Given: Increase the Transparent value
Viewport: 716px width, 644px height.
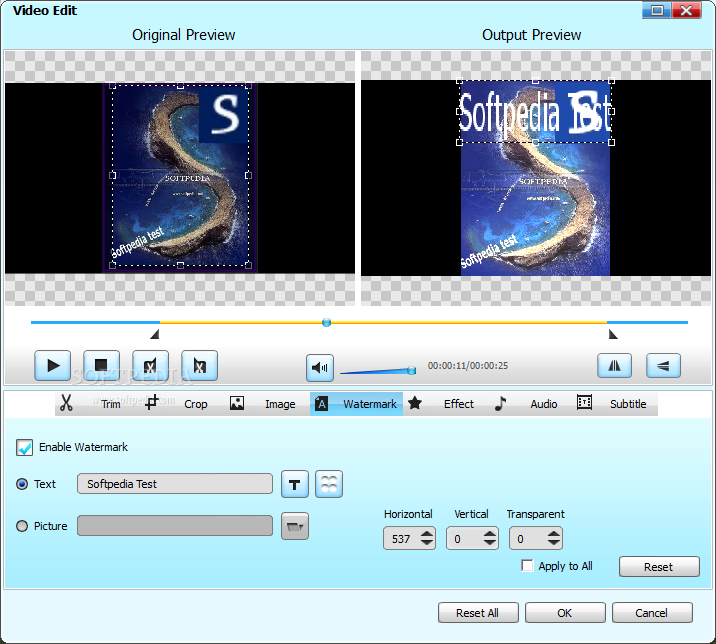Looking at the screenshot, I should pos(554,534).
